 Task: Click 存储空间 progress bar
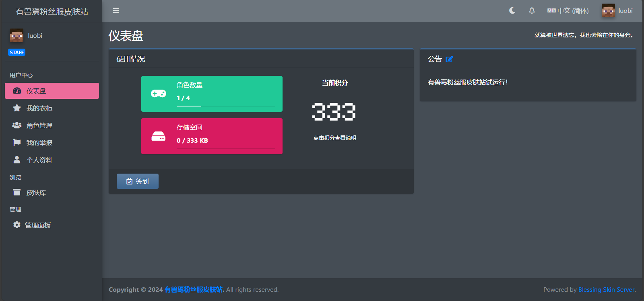click(x=226, y=148)
